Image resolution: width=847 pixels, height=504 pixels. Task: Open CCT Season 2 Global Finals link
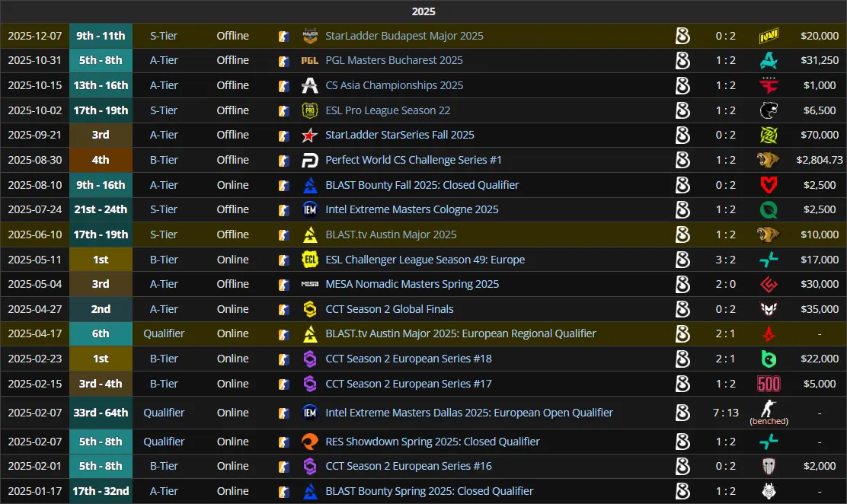[x=389, y=309]
